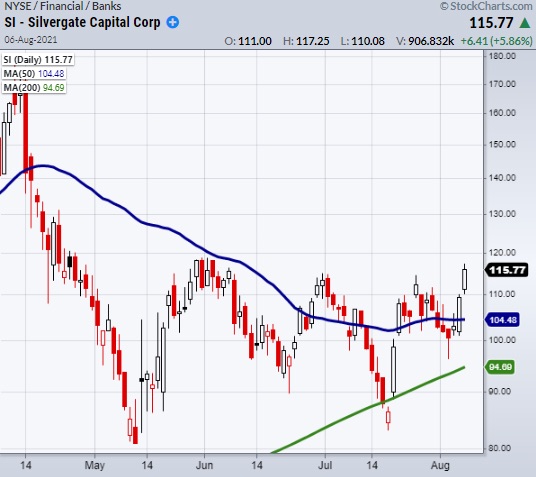
Task: Click the 90.00 price axis label
Action: pyautogui.click(x=500, y=391)
